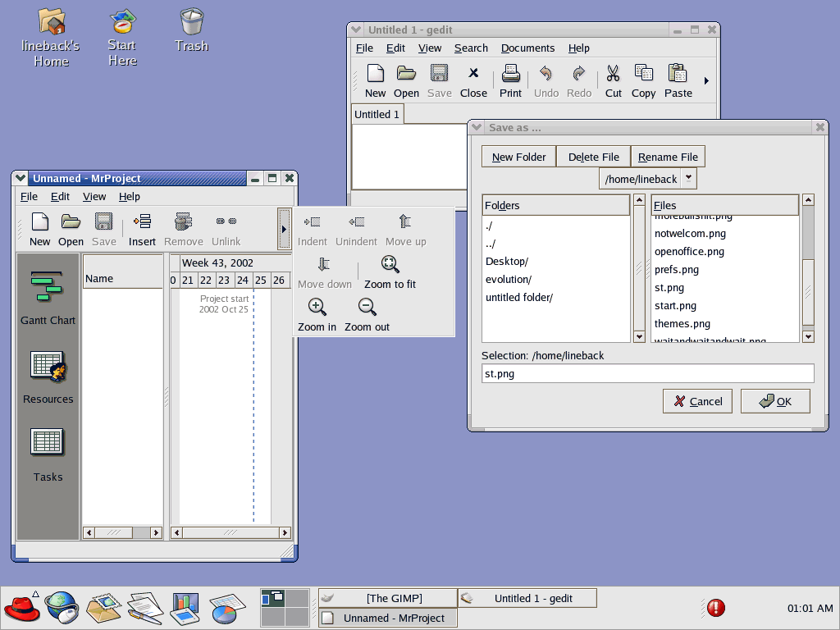Launch web browser globe icon in panel
This screenshot has width=840, height=630.
click(x=62, y=608)
